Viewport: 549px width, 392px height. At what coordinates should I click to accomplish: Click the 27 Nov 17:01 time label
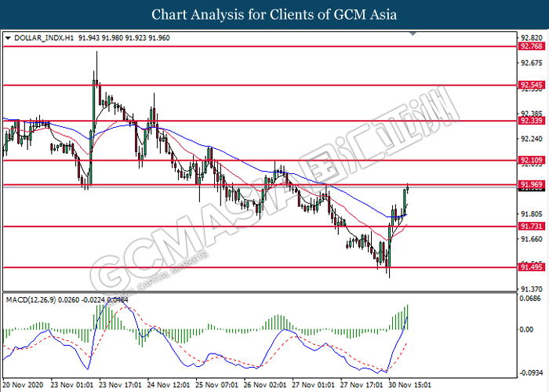coord(362,385)
